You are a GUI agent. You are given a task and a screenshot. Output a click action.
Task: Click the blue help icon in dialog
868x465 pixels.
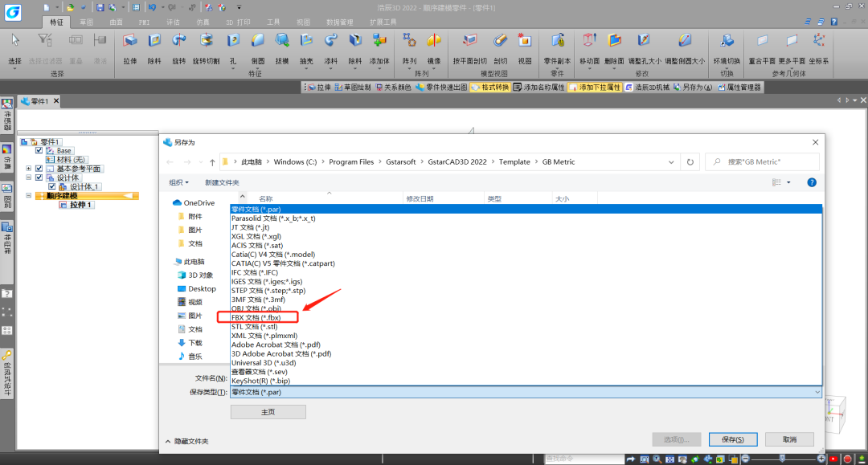point(812,182)
